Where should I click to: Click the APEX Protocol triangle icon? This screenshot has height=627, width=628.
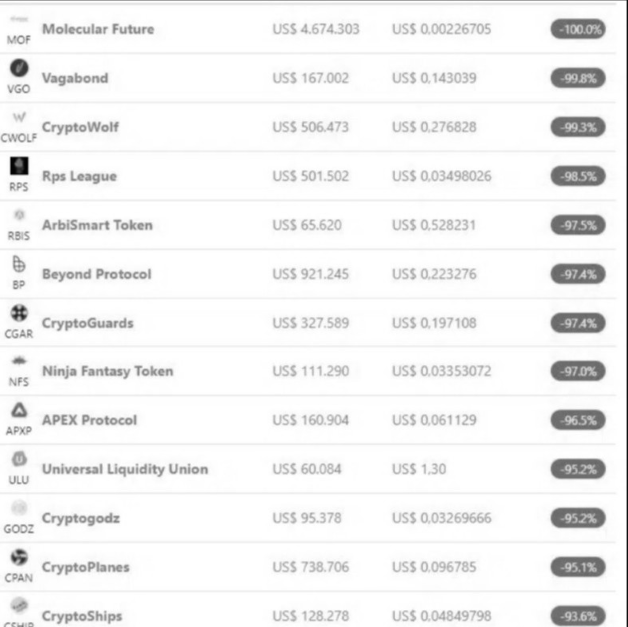[18, 410]
